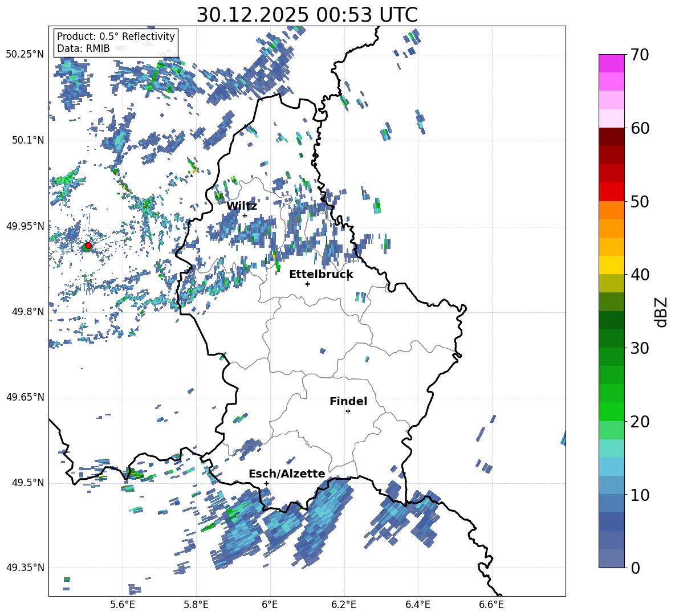The width and height of the screenshot is (675, 616).
Task: Click the Esch/Alzette city label
Action: (x=287, y=474)
